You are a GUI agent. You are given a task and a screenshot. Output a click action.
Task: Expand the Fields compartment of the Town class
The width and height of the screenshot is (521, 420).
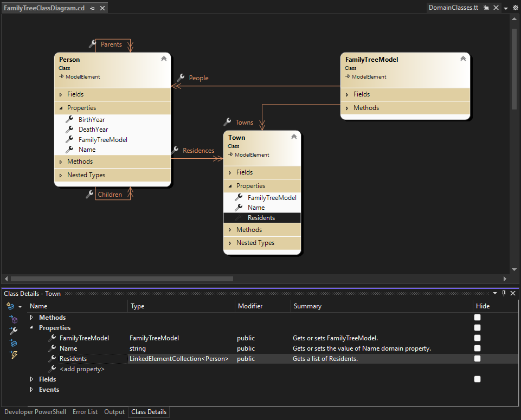pos(230,172)
